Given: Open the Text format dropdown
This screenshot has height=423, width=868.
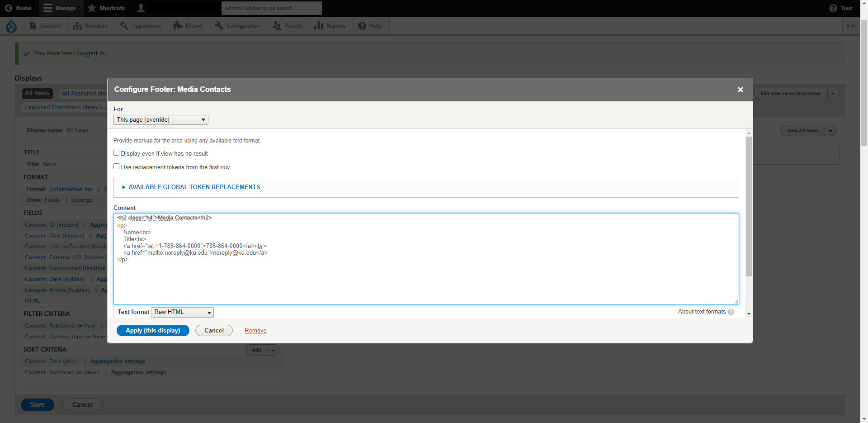Looking at the screenshot, I should click(182, 312).
